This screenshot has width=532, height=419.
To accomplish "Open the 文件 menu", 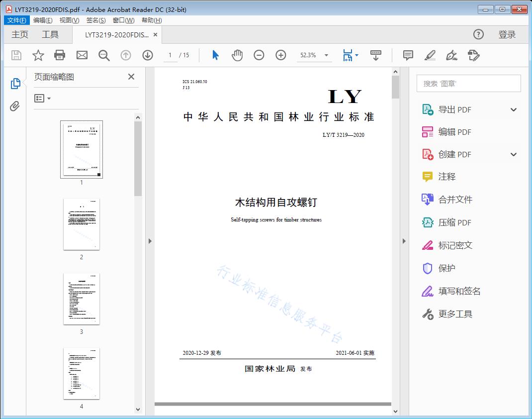I will click(16, 20).
